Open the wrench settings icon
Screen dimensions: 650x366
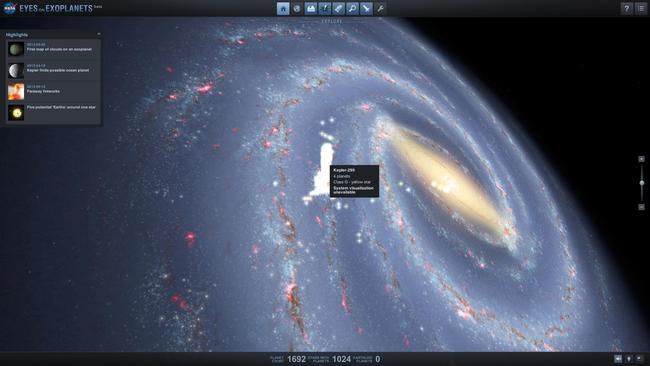380,8
